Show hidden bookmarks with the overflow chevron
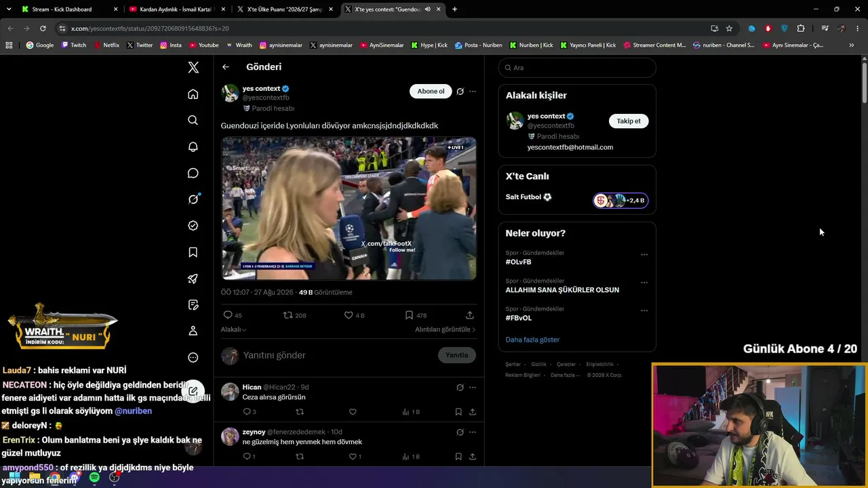The height and width of the screenshot is (488, 868). coord(852,45)
